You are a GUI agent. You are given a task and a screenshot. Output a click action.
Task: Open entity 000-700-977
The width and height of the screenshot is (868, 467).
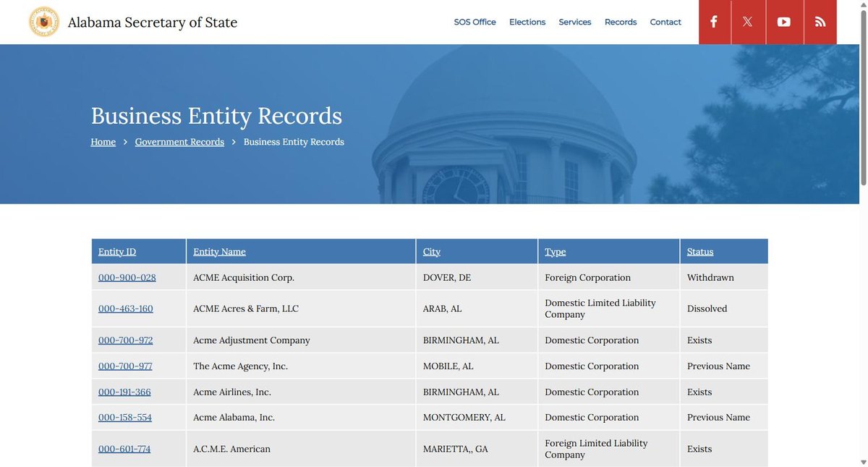[x=125, y=366]
